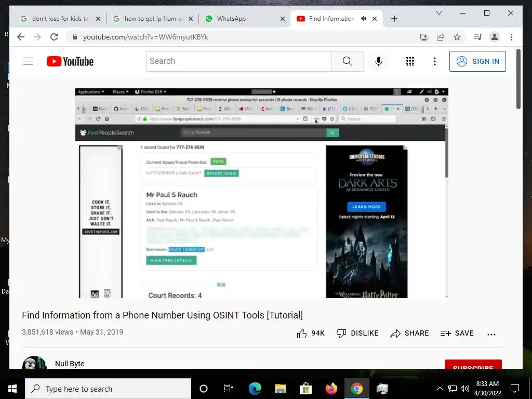
Task: Like the video with thumbs-up 94K
Action: (311, 334)
